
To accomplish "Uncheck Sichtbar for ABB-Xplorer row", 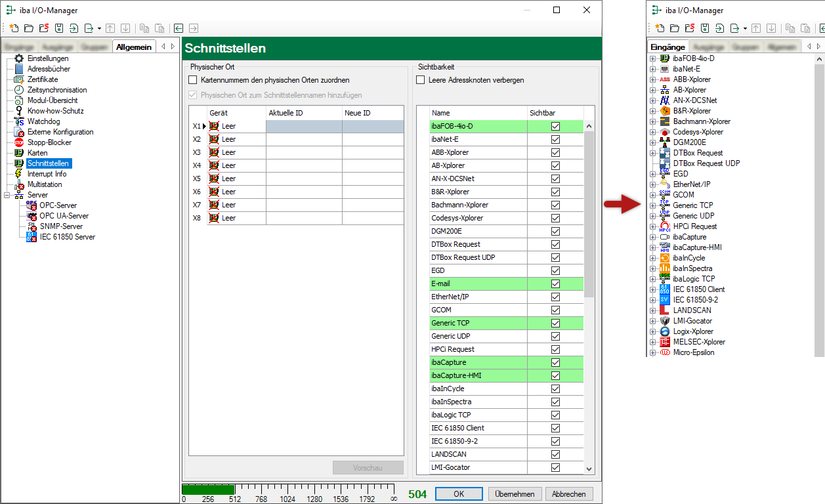I will pos(556,152).
